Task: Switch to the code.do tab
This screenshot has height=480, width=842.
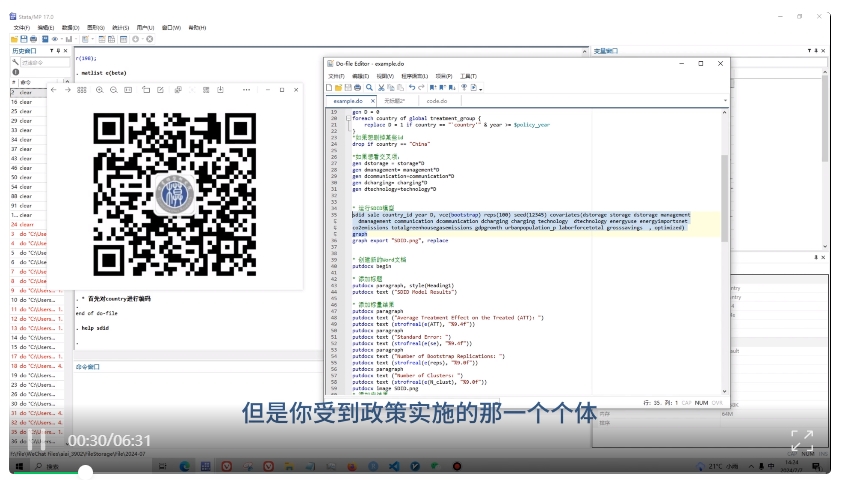Action: pos(437,101)
